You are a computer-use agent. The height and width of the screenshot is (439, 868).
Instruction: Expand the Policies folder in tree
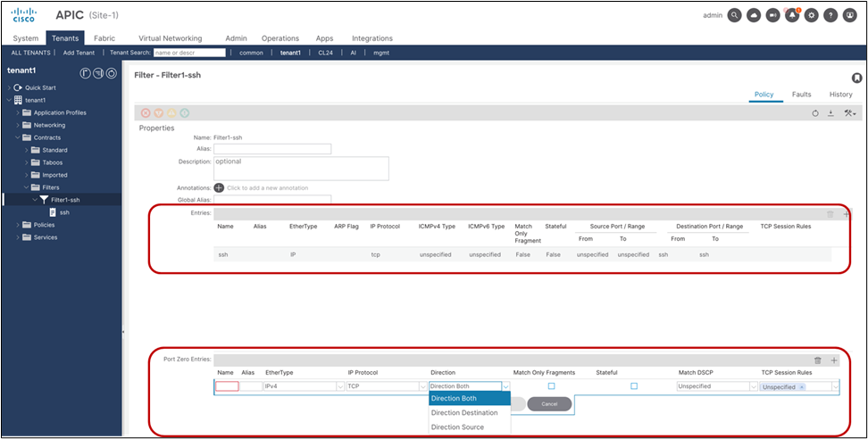click(x=18, y=225)
